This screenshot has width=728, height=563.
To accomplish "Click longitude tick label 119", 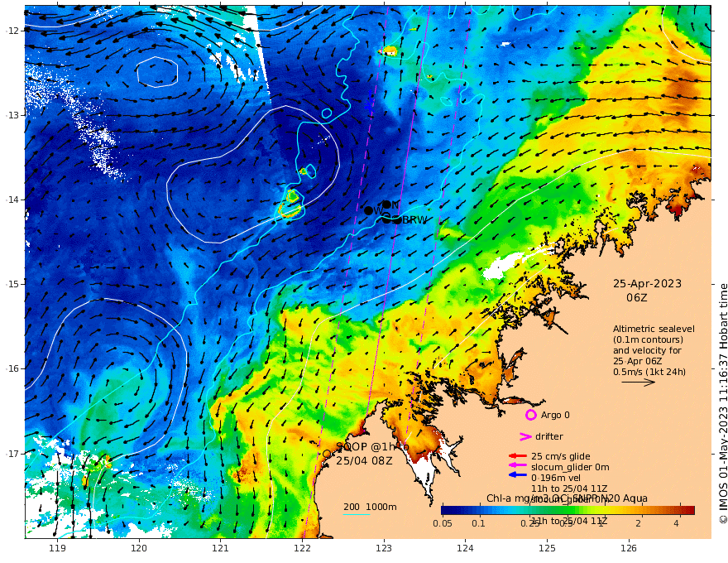I will point(57,548).
